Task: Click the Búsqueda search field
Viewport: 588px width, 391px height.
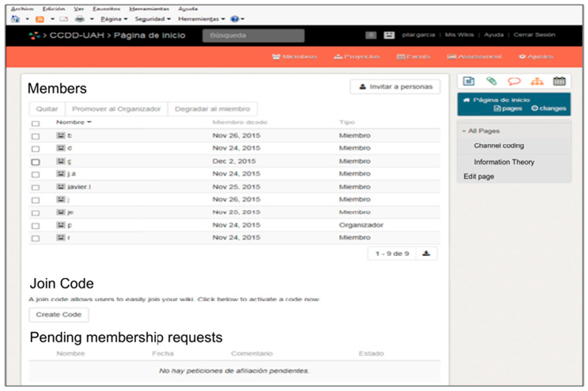Action: coord(253,35)
